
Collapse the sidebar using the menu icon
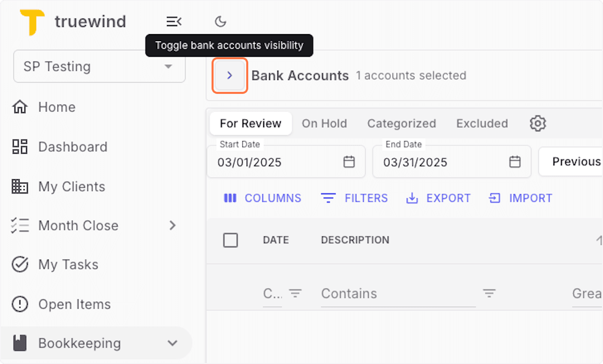point(174,21)
